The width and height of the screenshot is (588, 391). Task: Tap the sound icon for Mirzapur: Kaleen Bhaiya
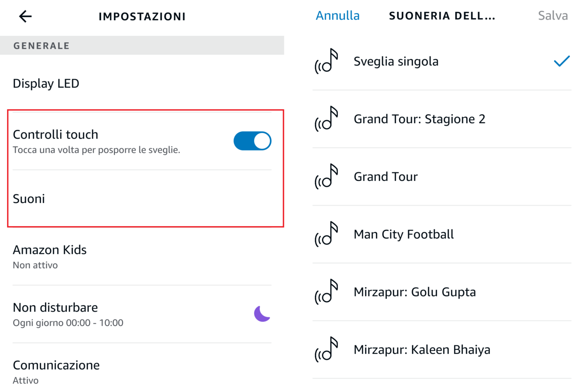327,349
